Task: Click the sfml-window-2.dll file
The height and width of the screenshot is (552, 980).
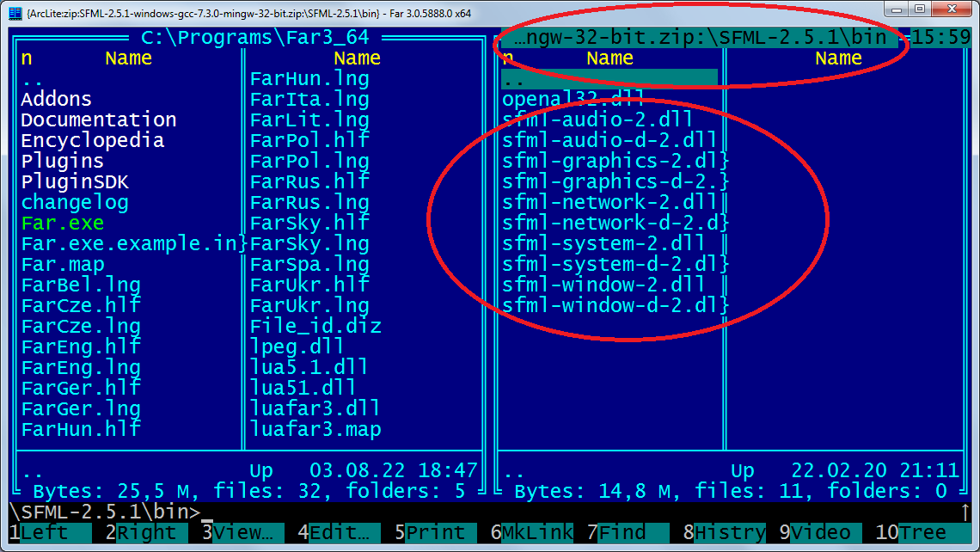Action: [603, 285]
